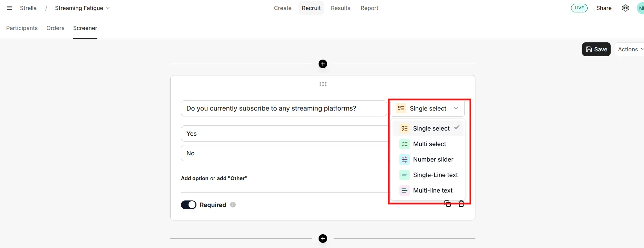Click the info icon next to Required

[233, 205]
